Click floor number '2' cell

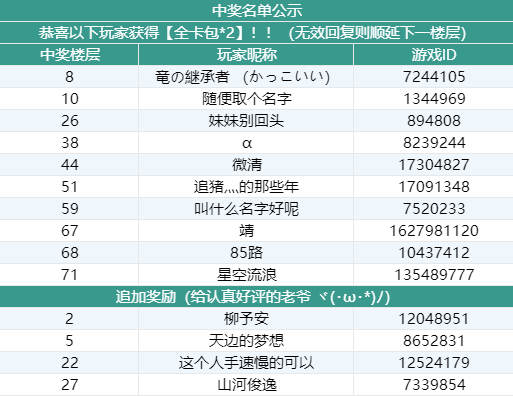69,319
